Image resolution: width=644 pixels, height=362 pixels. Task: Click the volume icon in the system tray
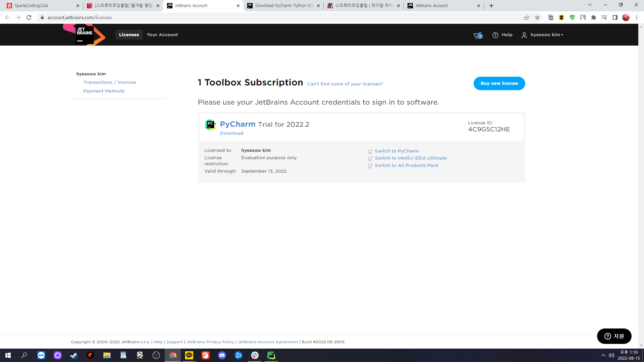coord(611,355)
